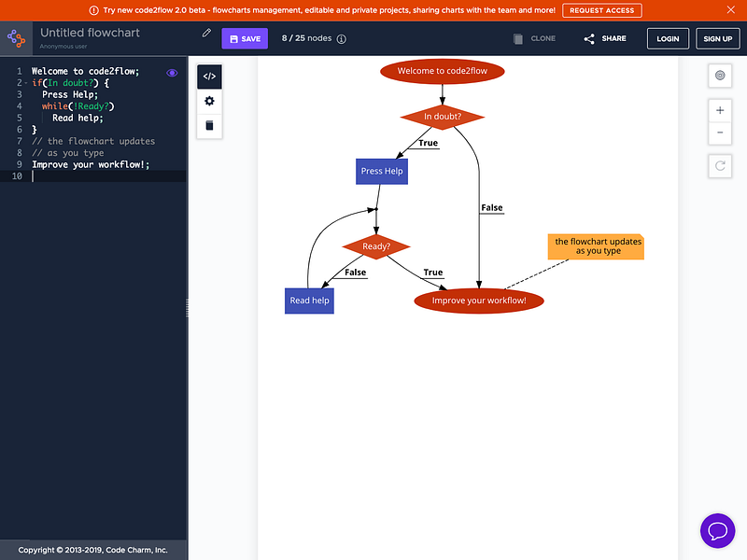Open the documentation book icon
Image resolution: width=747 pixels, height=560 pixels.
click(x=209, y=125)
